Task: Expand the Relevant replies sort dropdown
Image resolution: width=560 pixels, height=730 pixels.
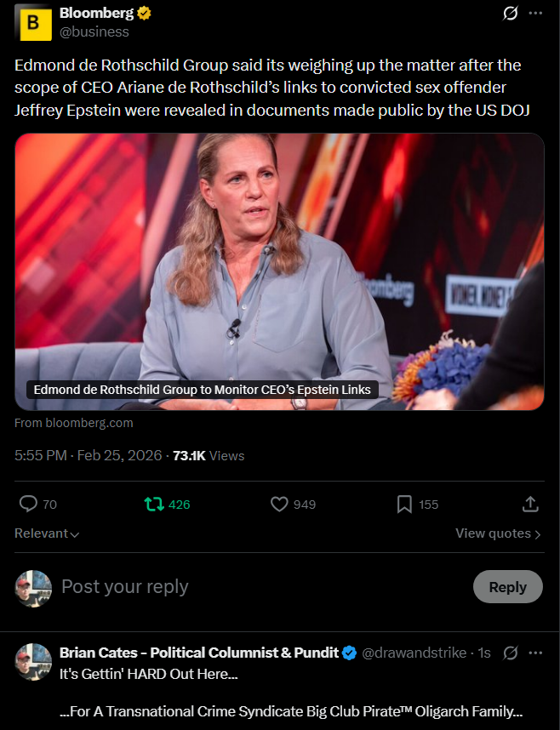Action: coord(47,533)
